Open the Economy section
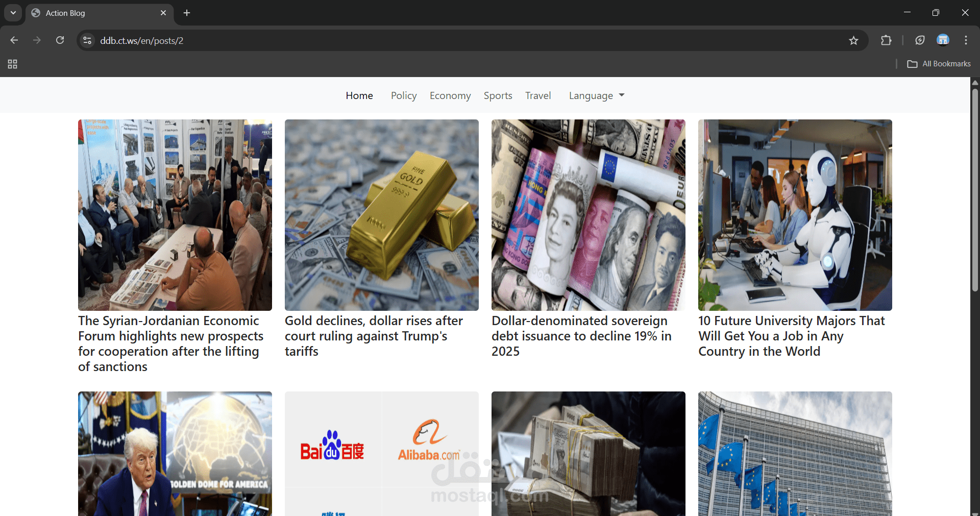980x516 pixels. pos(450,95)
